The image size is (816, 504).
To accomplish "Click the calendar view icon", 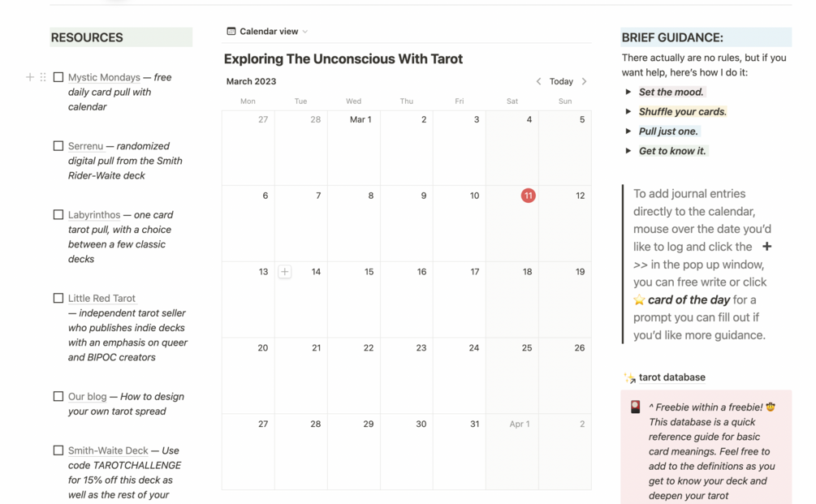I will pyautogui.click(x=231, y=32).
